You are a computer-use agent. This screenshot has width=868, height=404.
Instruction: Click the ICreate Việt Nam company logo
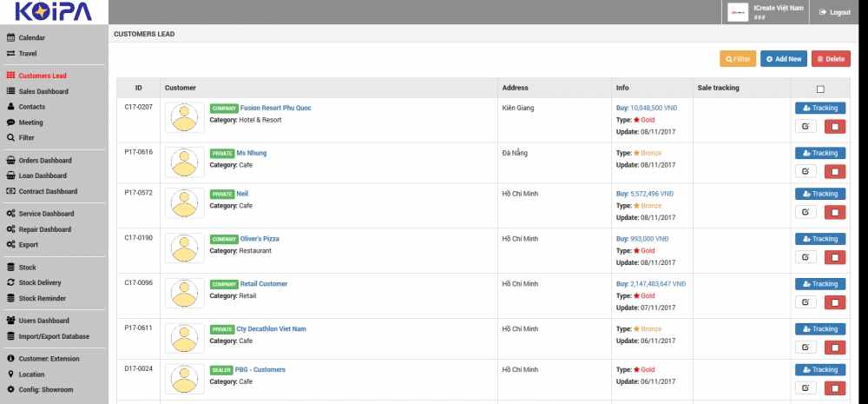(x=738, y=12)
